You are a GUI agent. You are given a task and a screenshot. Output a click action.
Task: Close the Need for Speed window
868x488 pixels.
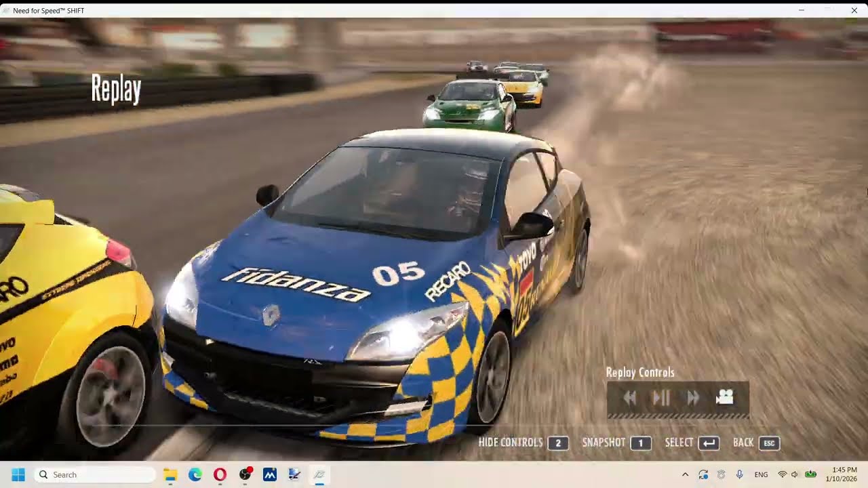point(854,10)
